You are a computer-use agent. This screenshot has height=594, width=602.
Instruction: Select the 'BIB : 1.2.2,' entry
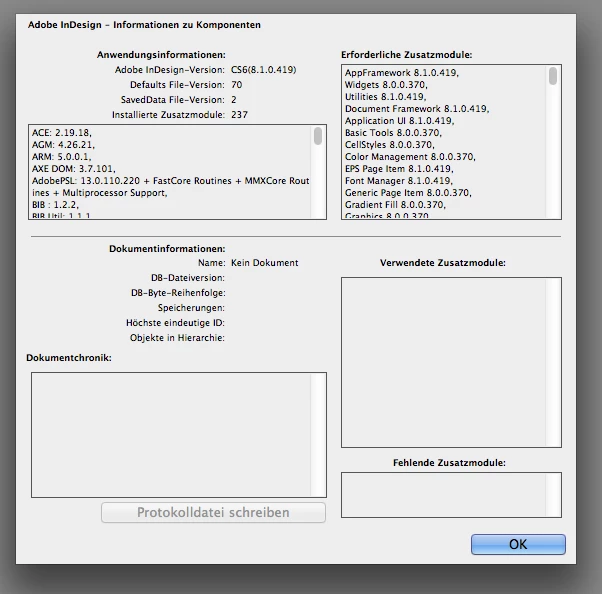[55, 205]
